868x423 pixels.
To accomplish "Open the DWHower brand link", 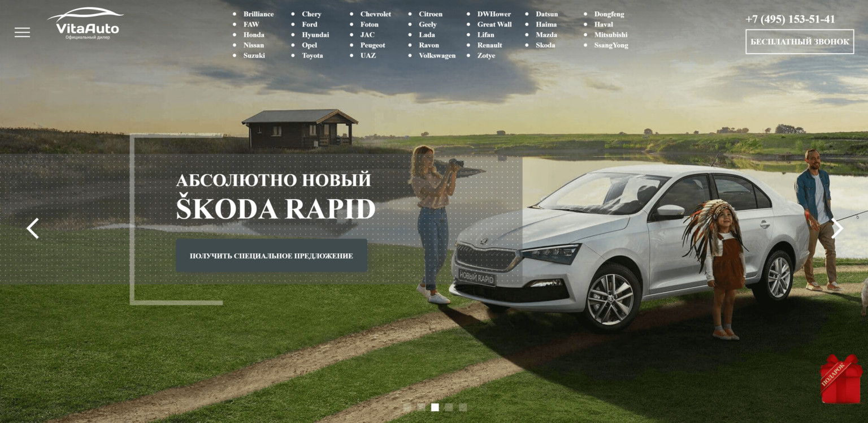I will [x=494, y=14].
